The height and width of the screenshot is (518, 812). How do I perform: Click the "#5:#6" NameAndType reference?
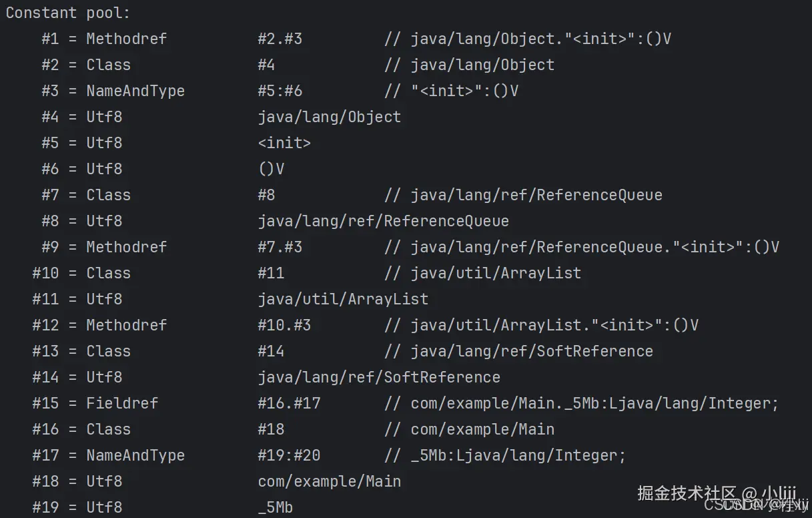[280, 91]
